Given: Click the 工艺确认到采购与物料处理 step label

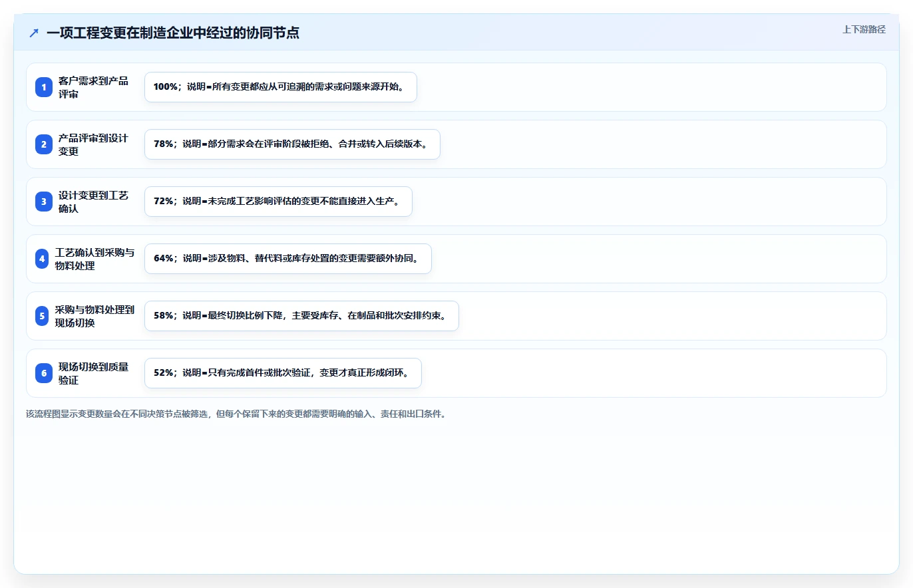Looking at the screenshot, I should pyautogui.click(x=95, y=259).
